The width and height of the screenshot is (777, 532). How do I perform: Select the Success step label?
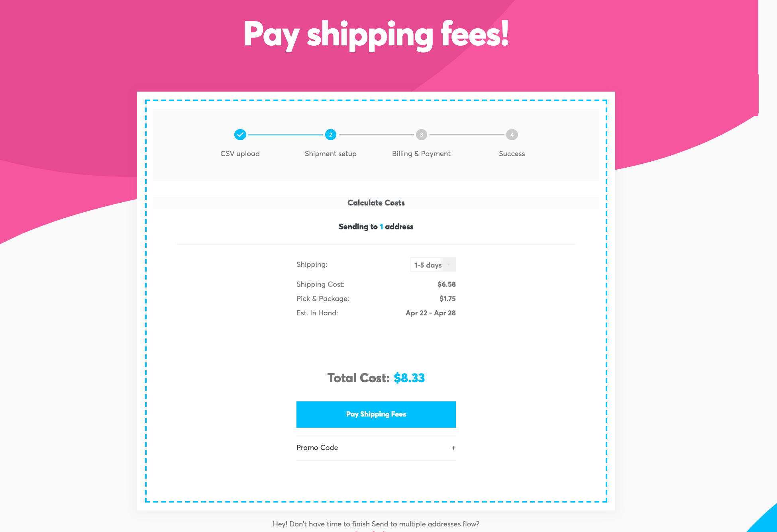(x=512, y=154)
